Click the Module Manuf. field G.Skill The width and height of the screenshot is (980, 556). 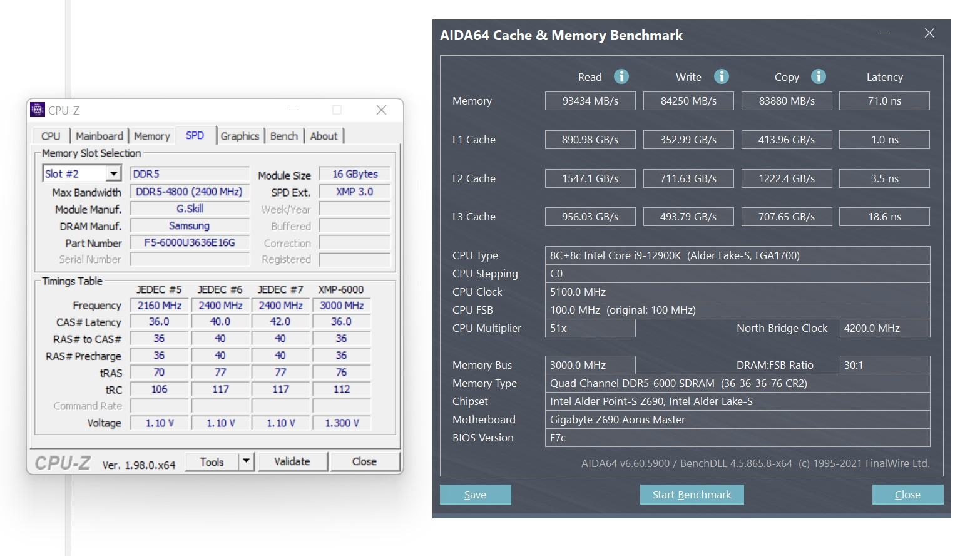click(190, 209)
